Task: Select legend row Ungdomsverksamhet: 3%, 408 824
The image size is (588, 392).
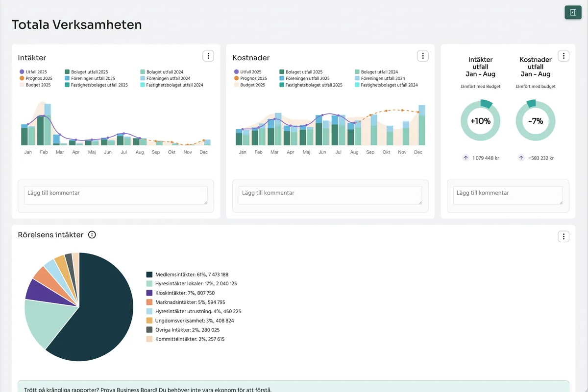Action: point(191,321)
